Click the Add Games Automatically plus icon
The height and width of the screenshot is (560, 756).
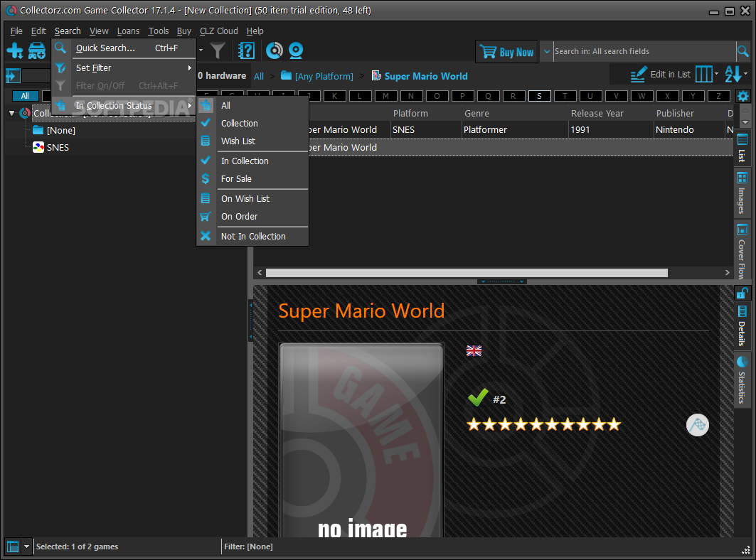(x=15, y=50)
